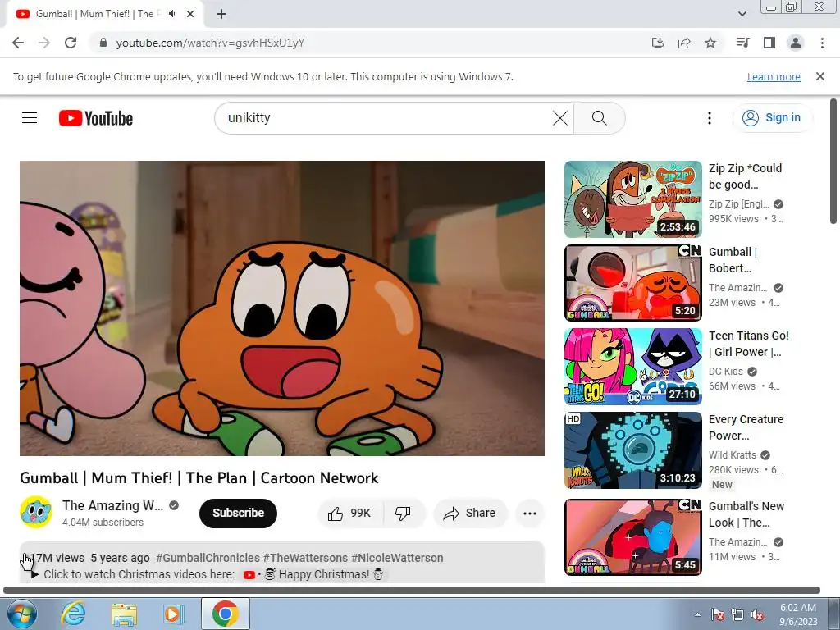The image size is (840, 630).
Task: Open the YouTube guide hamburger menu
Action: coord(30,118)
